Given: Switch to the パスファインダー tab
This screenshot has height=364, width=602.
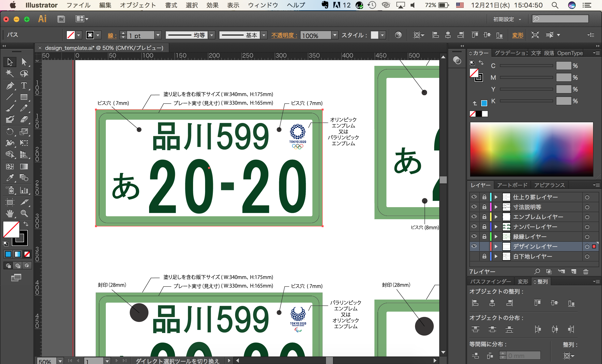Looking at the screenshot, I should [491, 281].
